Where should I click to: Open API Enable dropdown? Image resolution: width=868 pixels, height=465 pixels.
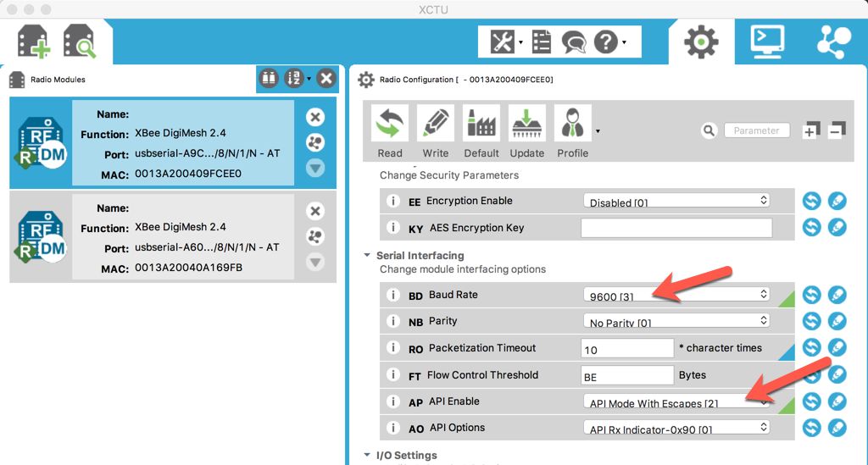click(676, 401)
